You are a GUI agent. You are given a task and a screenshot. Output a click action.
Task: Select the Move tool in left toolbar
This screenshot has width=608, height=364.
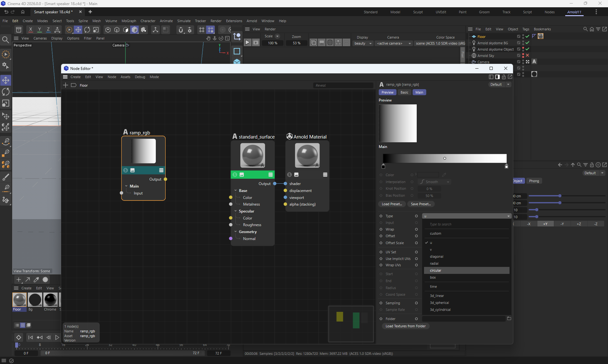(x=6, y=80)
